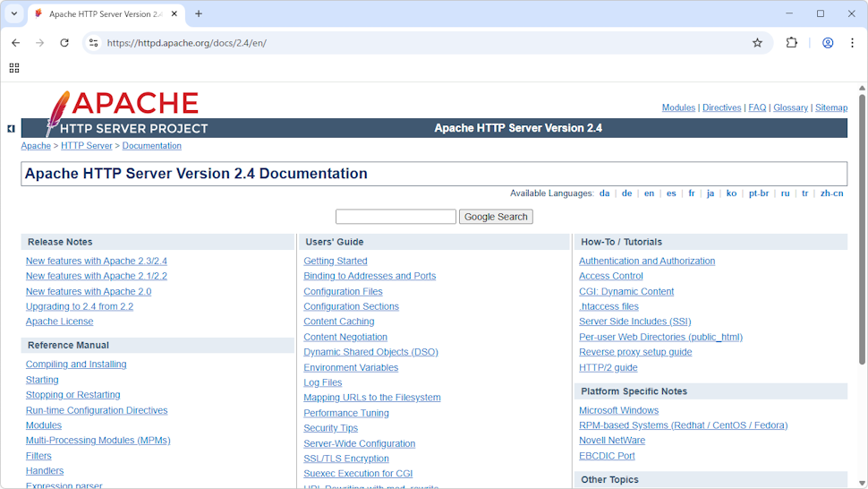Click the browser back arrow

(15, 43)
